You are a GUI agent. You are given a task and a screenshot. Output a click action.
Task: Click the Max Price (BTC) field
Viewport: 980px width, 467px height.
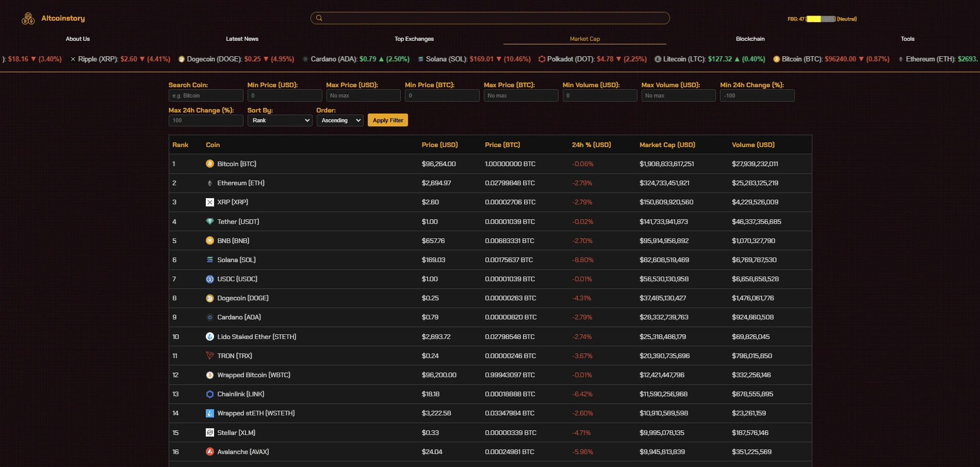pyautogui.click(x=521, y=95)
